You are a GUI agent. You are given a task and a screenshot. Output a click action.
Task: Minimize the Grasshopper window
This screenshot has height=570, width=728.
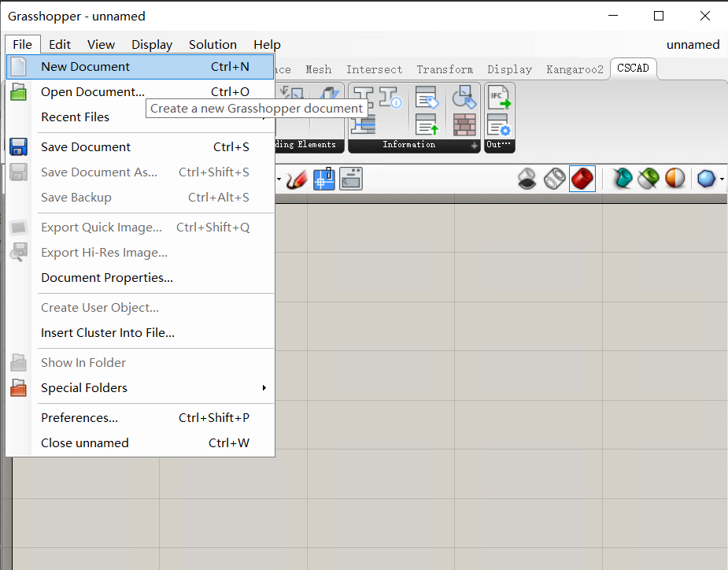click(613, 15)
